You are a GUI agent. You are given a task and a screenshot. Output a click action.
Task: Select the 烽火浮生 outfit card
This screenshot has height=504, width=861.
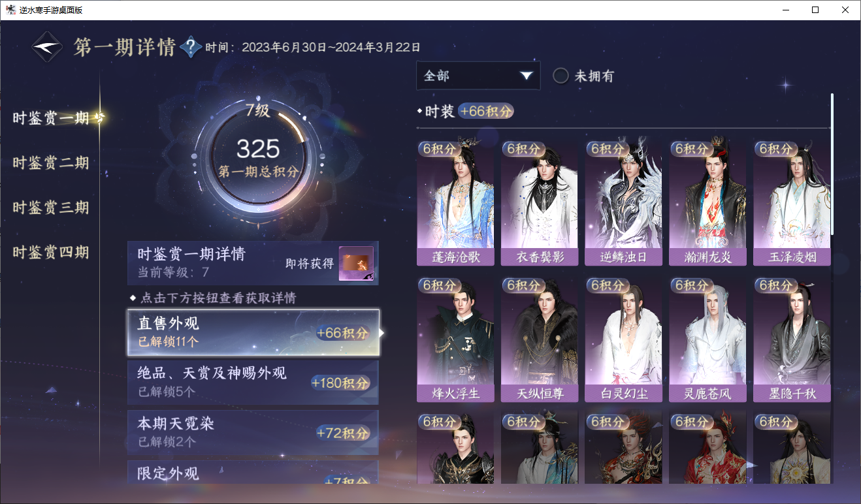(455, 339)
